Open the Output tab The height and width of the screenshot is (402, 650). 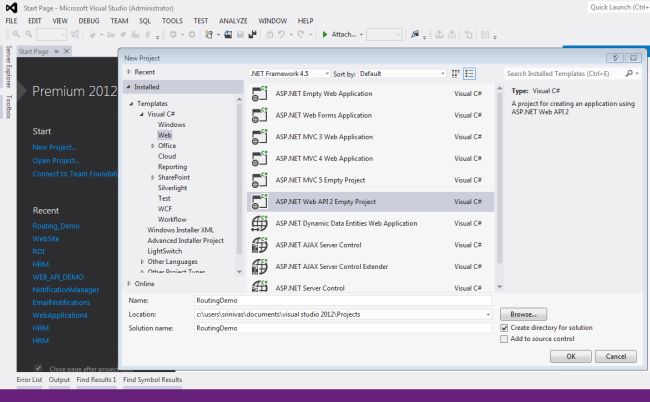pos(59,380)
